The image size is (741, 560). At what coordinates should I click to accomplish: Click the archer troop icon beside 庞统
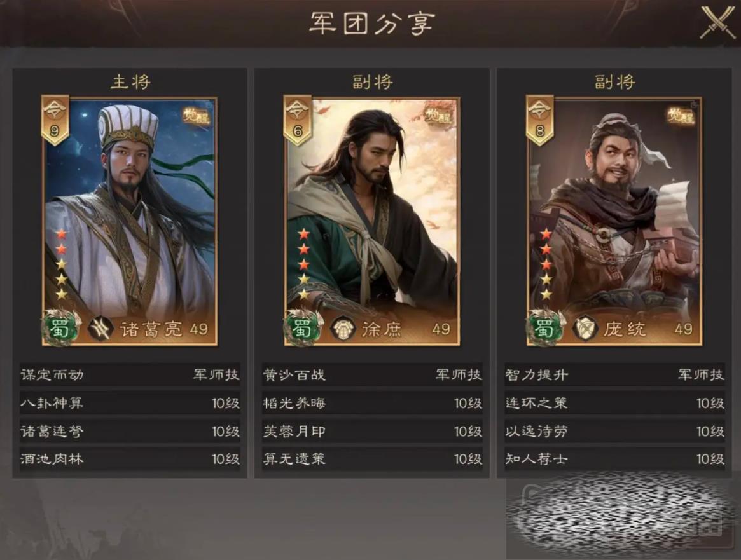click(x=585, y=329)
